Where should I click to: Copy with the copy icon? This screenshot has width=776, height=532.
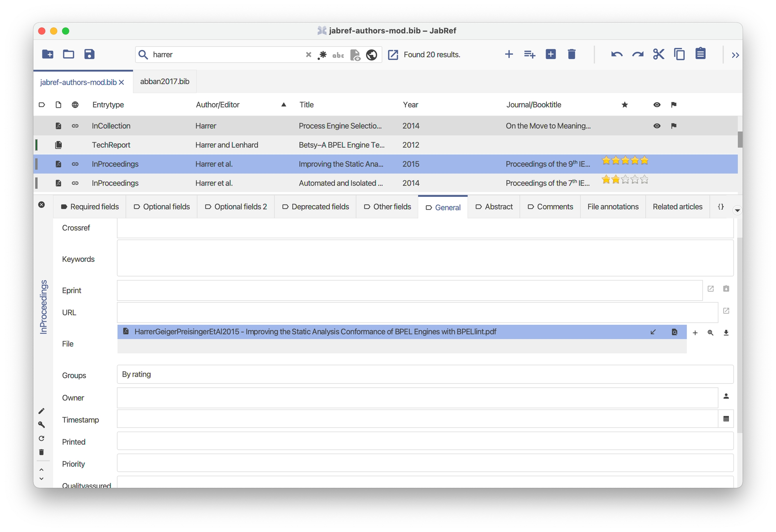679,54
